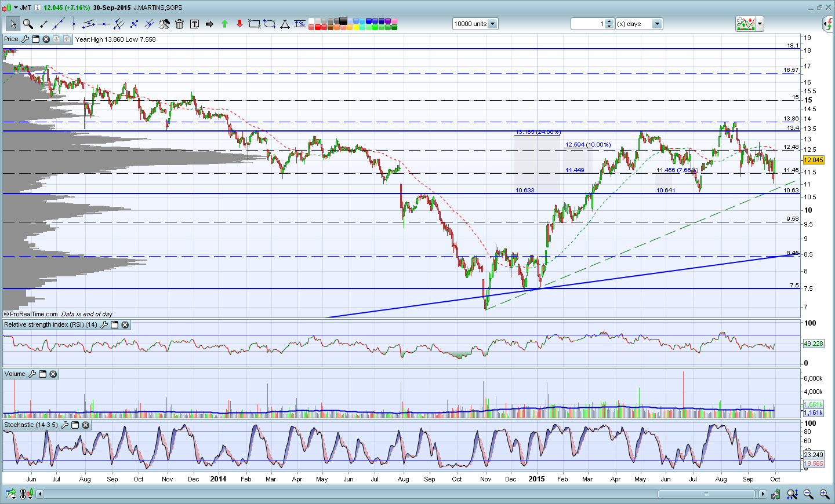This screenshot has height=504, width=835.
Task: Select the rectangle drawing tool
Action: click(255, 24)
